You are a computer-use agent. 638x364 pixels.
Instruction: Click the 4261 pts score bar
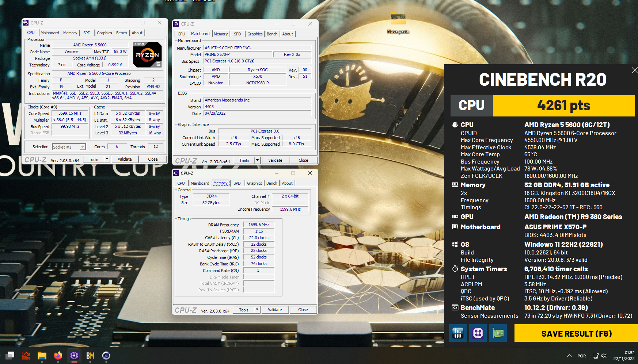(x=564, y=106)
